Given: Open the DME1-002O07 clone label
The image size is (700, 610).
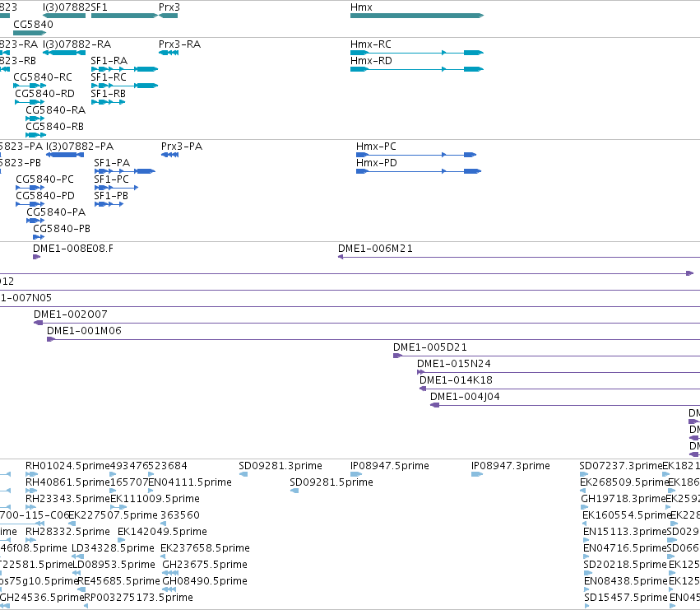Looking at the screenshot, I should tap(71, 314).
